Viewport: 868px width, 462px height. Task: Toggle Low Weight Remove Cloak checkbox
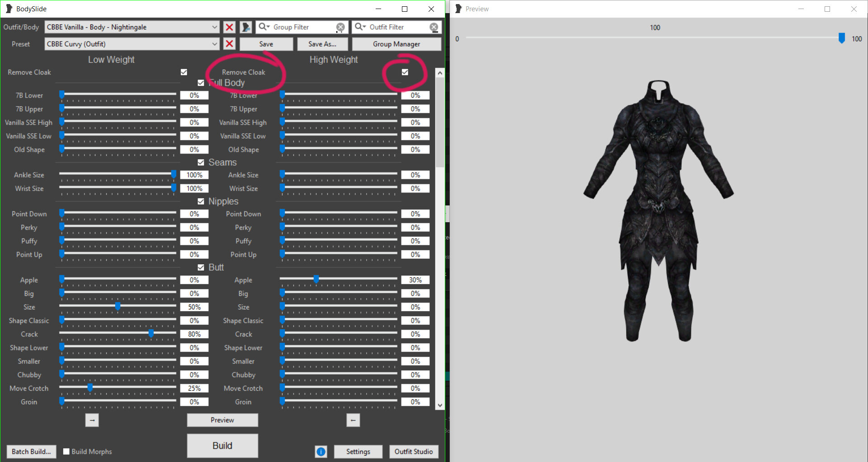coord(184,72)
